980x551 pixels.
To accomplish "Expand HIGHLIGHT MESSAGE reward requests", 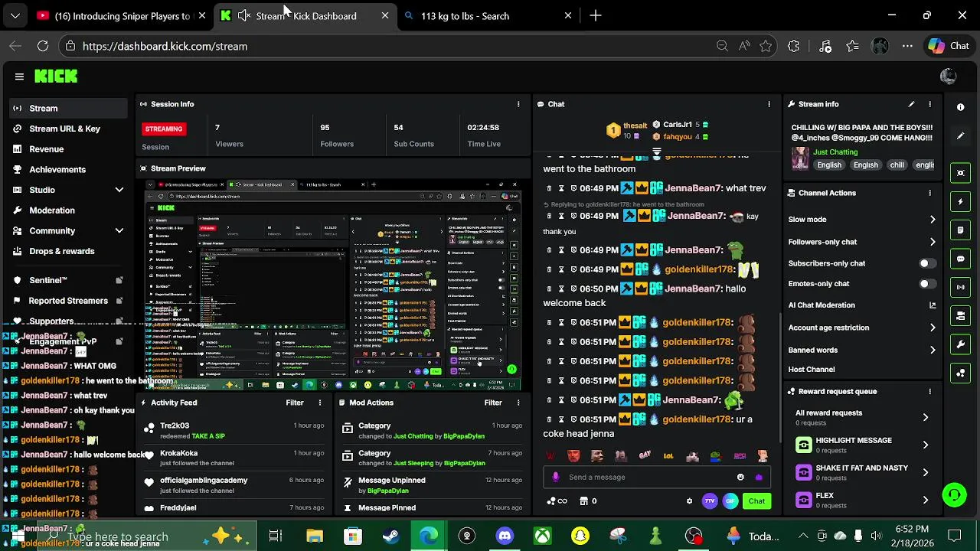I will pos(926,445).
